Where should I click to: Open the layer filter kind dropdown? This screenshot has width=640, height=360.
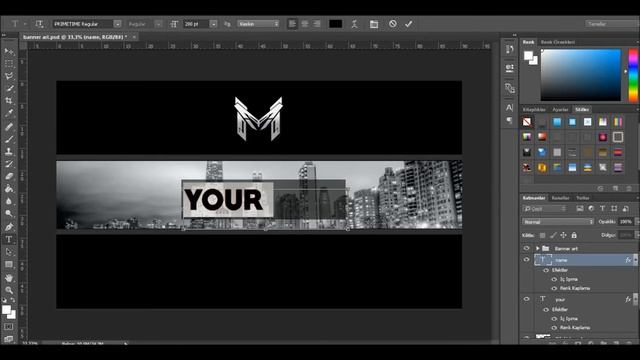click(x=544, y=209)
